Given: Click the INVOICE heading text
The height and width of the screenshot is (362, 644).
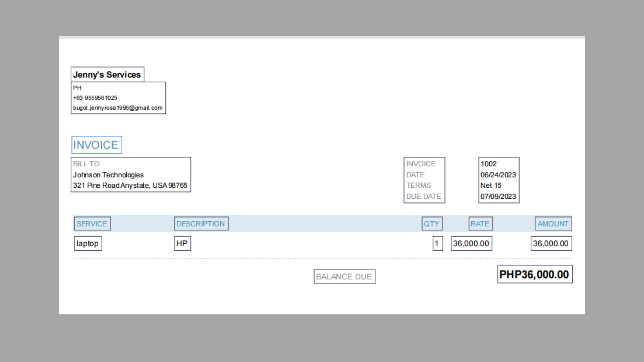Looking at the screenshot, I should click(x=96, y=145).
